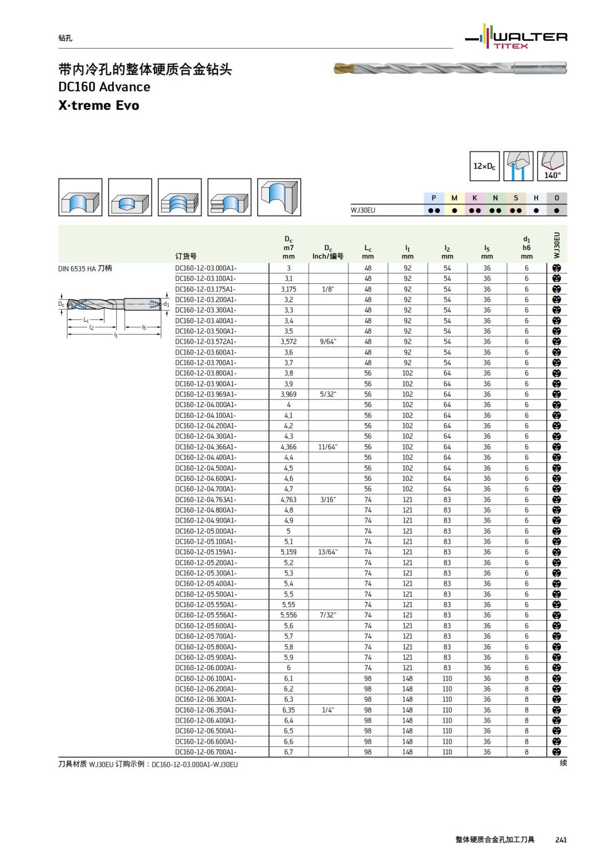Click the 12×Dc drilling depth icon

tap(485, 166)
